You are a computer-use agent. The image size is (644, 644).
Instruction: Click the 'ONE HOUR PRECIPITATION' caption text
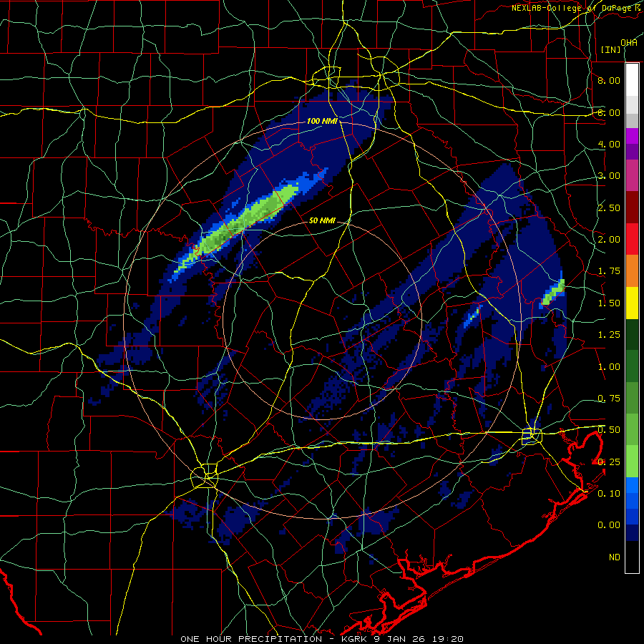click(x=251, y=639)
